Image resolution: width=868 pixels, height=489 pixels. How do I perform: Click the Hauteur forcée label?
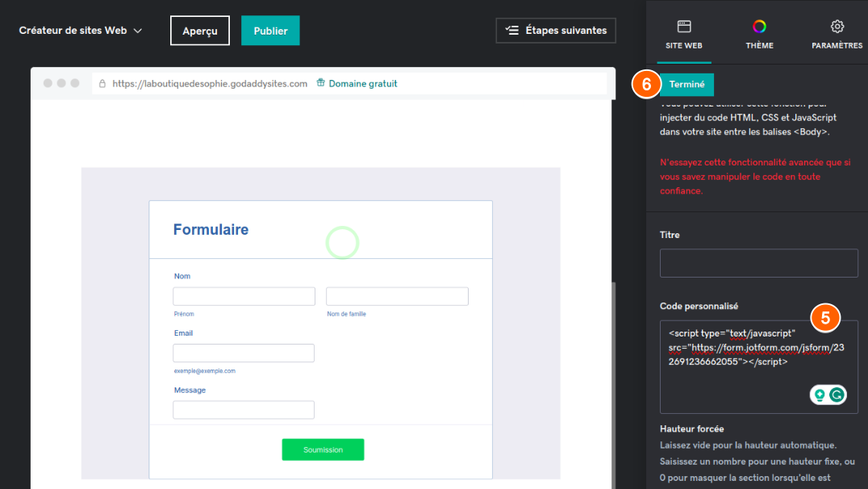click(691, 428)
